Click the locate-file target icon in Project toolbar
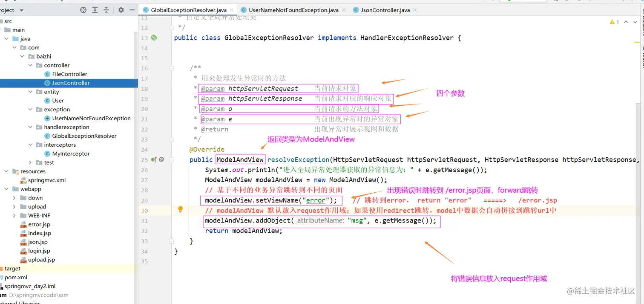The width and height of the screenshot is (644, 304). 83,10
